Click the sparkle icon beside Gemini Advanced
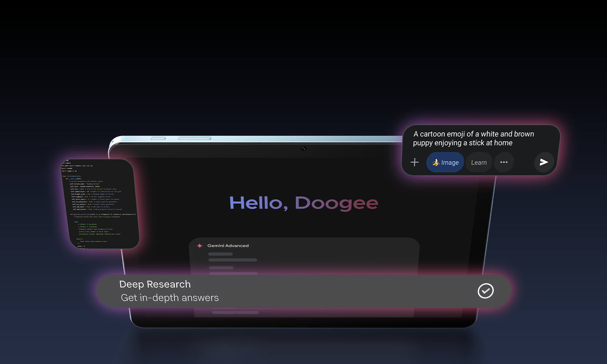Image resolution: width=607 pixels, height=364 pixels. (x=199, y=246)
